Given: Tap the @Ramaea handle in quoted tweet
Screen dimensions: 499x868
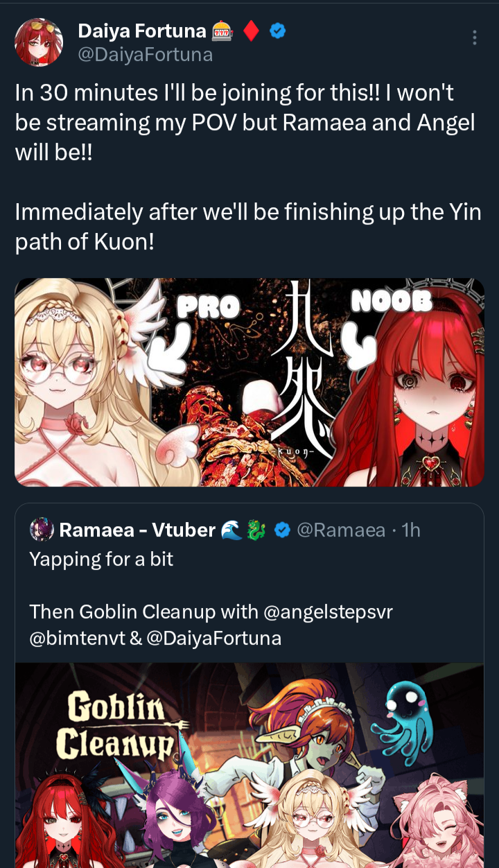Looking at the screenshot, I should coord(341,530).
